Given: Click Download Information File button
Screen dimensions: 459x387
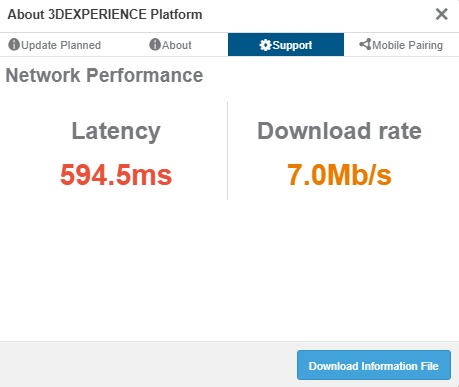Looking at the screenshot, I should pyautogui.click(x=374, y=365).
